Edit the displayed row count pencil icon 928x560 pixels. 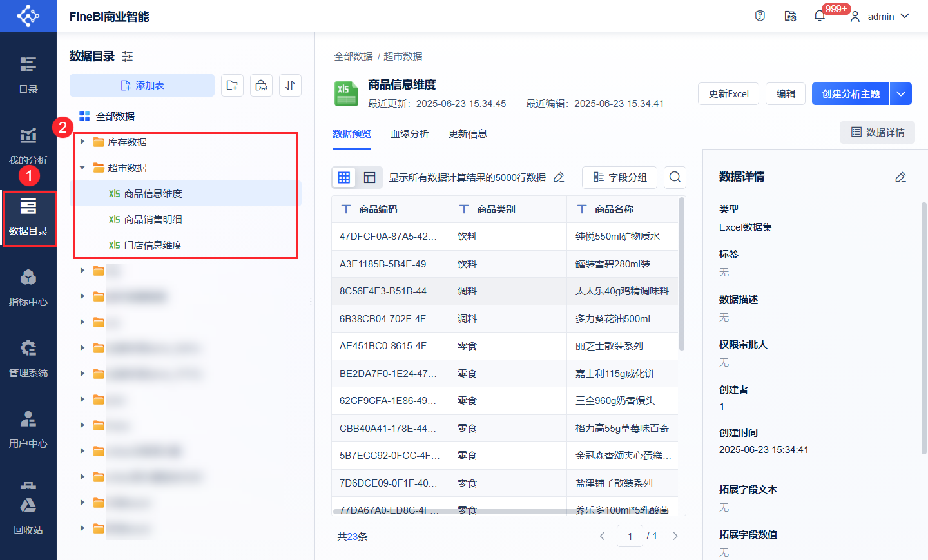[x=559, y=177]
